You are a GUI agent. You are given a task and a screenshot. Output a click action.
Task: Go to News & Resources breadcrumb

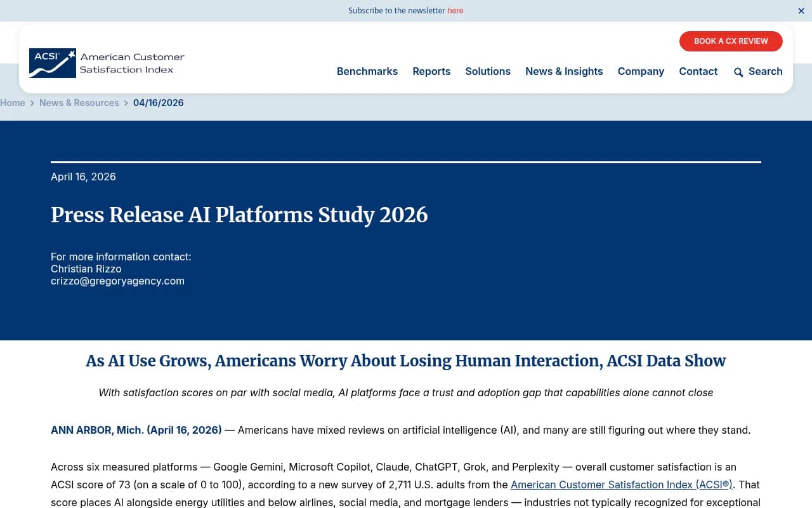[79, 103]
